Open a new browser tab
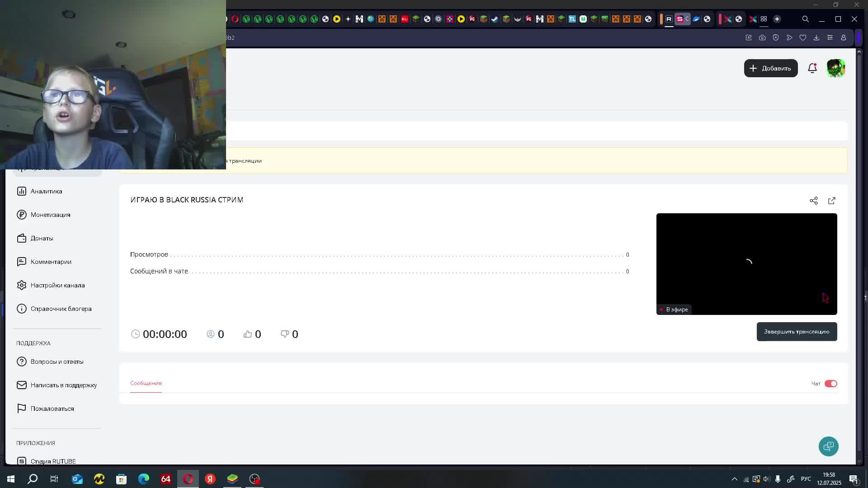The width and height of the screenshot is (868, 488). 777,19
